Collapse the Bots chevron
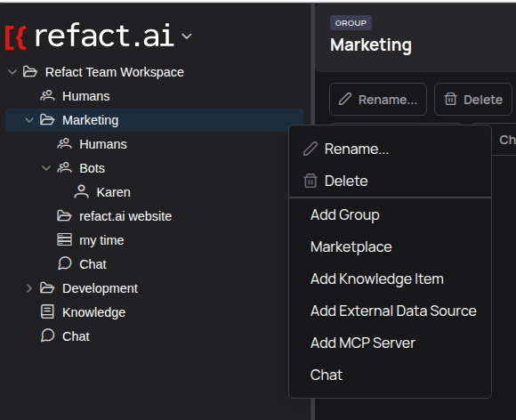 pos(46,168)
